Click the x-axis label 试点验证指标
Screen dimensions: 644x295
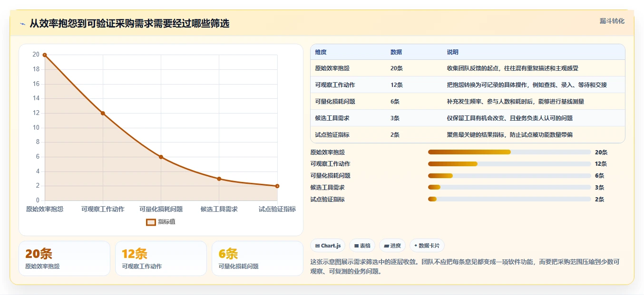277,209
